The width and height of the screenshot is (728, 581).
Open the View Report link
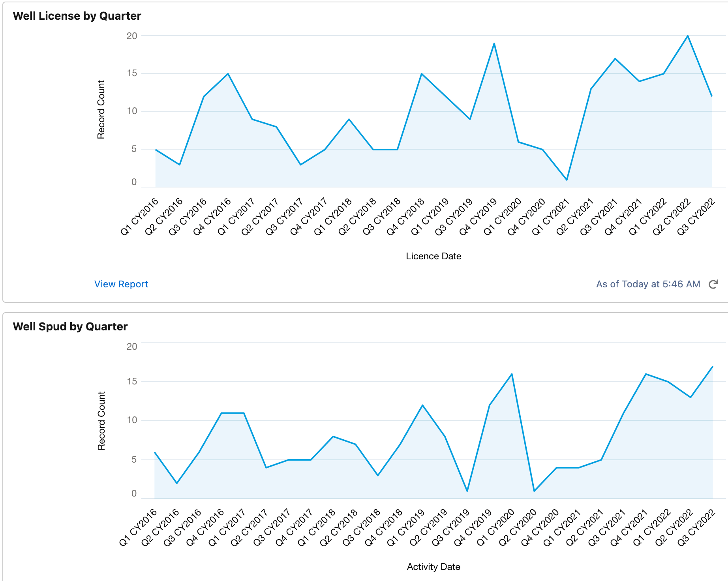click(x=121, y=284)
